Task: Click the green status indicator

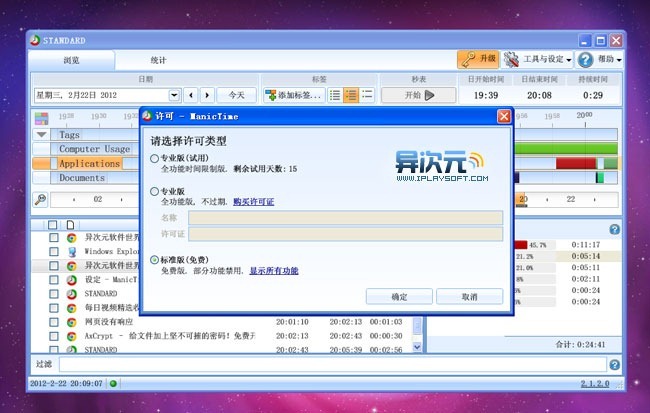Action: (x=113, y=384)
